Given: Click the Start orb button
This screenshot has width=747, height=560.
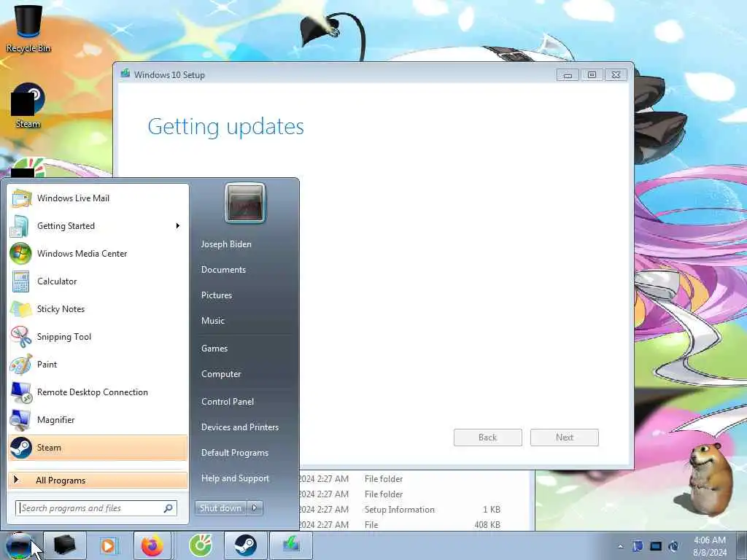Looking at the screenshot, I should click(20, 545).
